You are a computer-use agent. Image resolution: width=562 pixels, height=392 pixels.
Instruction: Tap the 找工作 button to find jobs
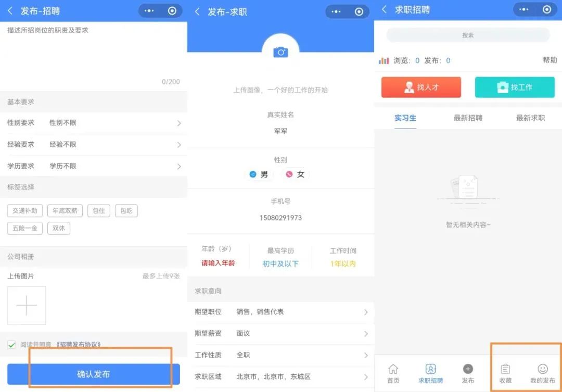(515, 87)
